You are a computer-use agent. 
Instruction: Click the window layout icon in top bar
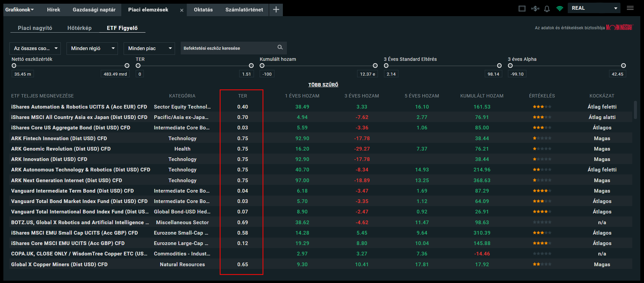click(522, 9)
